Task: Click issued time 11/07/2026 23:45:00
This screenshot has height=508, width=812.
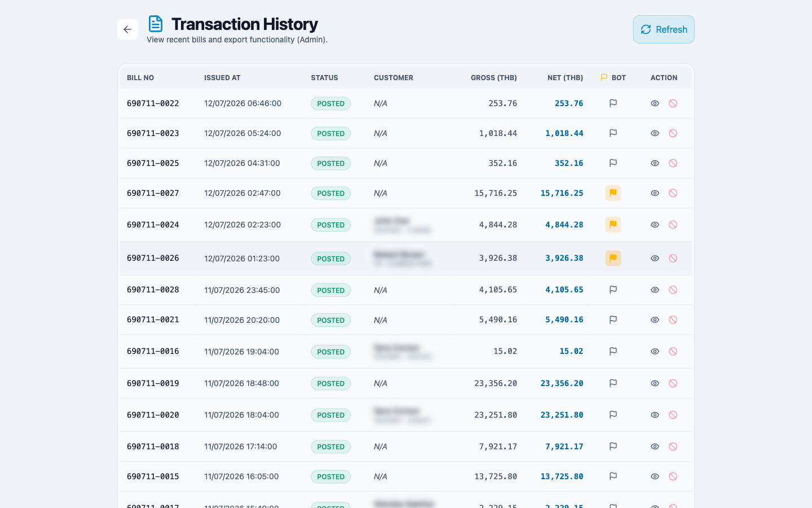Action: (242, 290)
